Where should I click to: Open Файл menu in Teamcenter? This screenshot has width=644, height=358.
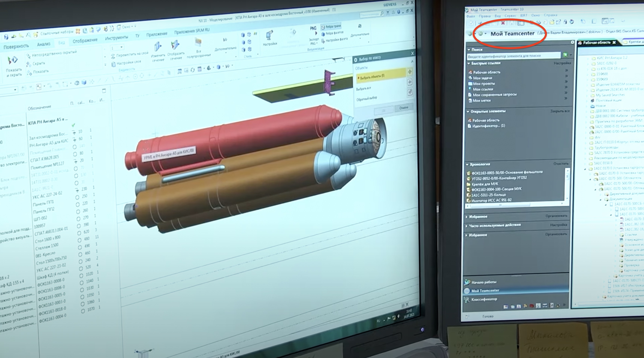coord(471,16)
